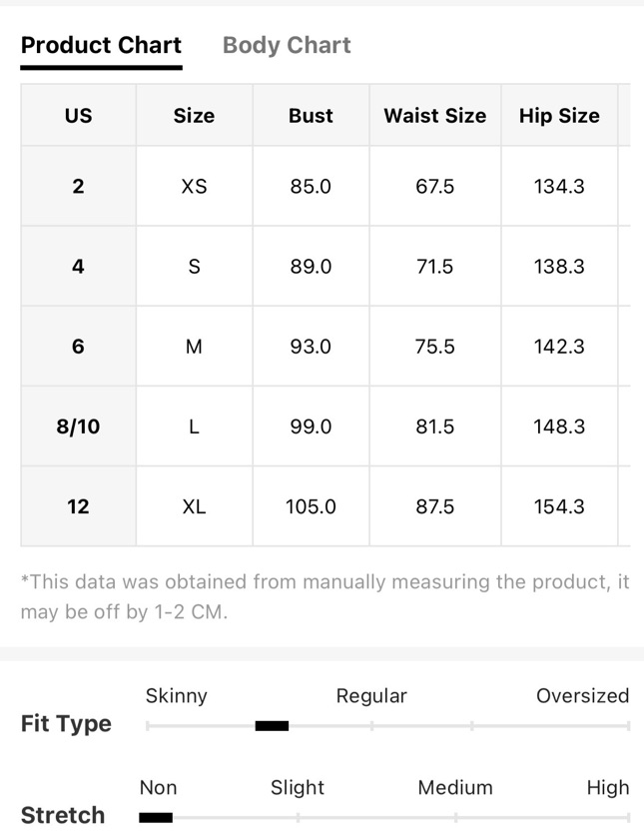Switch to the Body Chart tab
The image size is (644, 839).
[x=287, y=46]
